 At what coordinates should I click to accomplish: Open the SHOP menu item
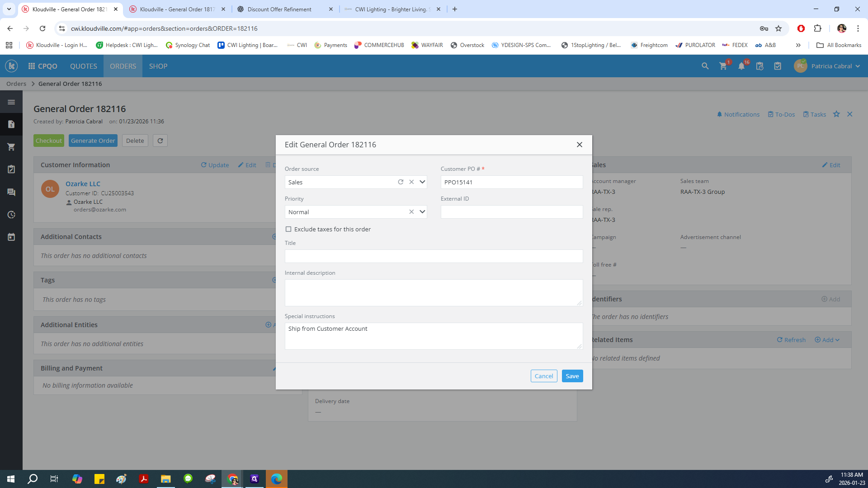[x=158, y=66]
